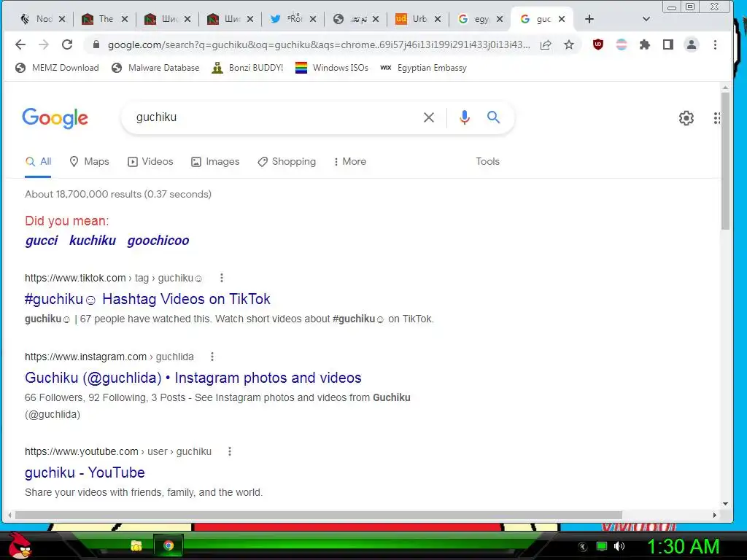Close the active guchiku tab
Screen dimensions: 747x560
[562, 19]
